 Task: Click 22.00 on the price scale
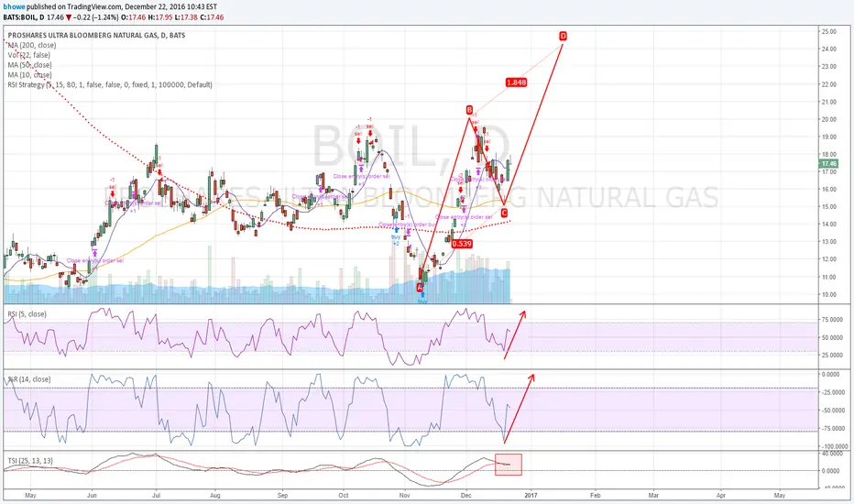829,84
